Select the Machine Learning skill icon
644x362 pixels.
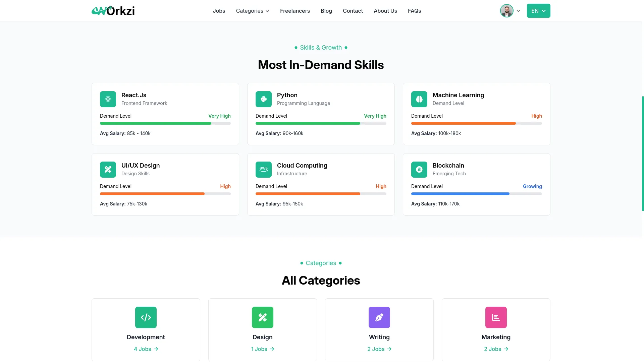419,99
